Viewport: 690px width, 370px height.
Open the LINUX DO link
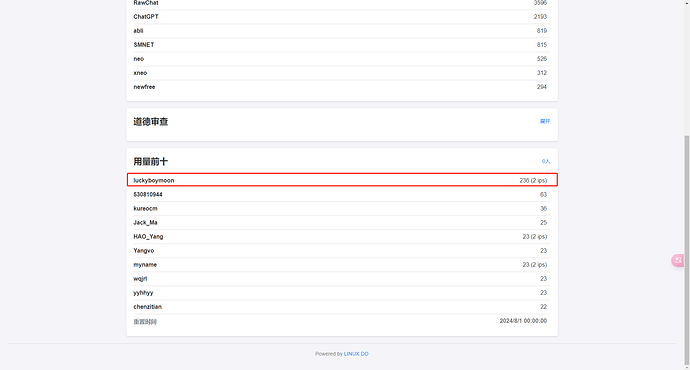[x=356, y=354]
